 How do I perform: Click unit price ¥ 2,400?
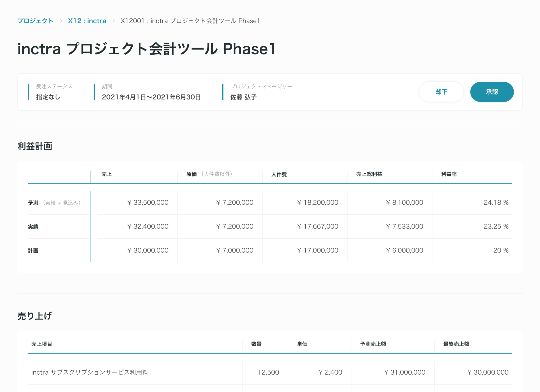330,372
